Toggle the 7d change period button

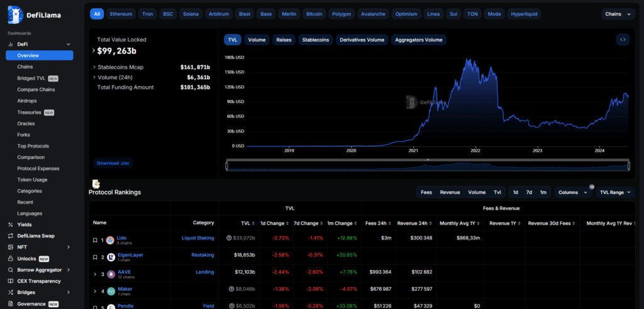click(x=529, y=192)
